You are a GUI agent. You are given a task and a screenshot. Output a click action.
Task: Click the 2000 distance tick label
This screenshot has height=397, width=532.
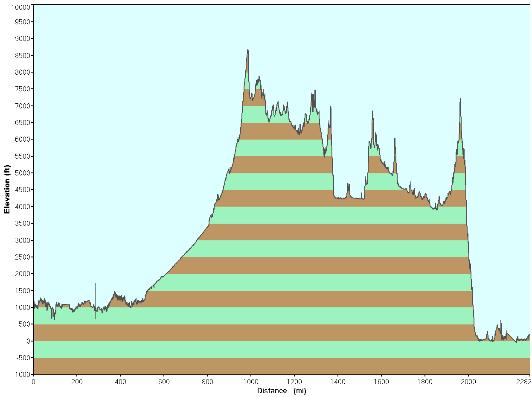(x=468, y=382)
